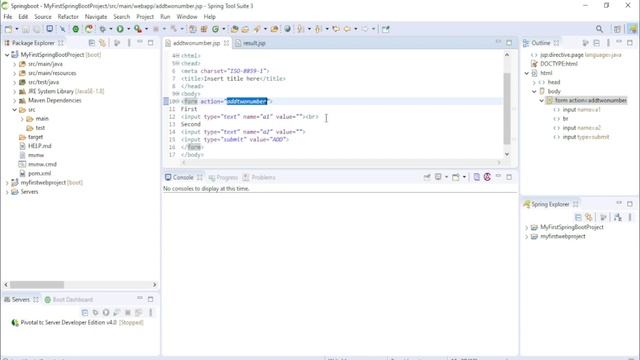Click the Package Explorer horizontal scrollbar
This screenshot has width=640, height=360.
(37, 284)
